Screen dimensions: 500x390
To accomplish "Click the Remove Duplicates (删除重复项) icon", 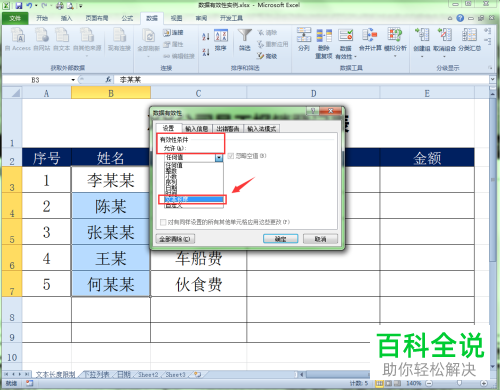I will point(324,35).
